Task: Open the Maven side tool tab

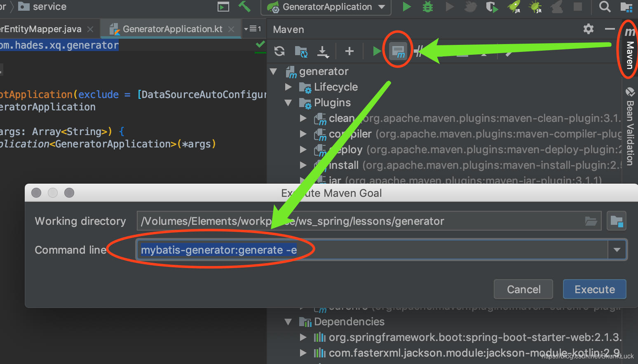Action: click(x=629, y=49)
